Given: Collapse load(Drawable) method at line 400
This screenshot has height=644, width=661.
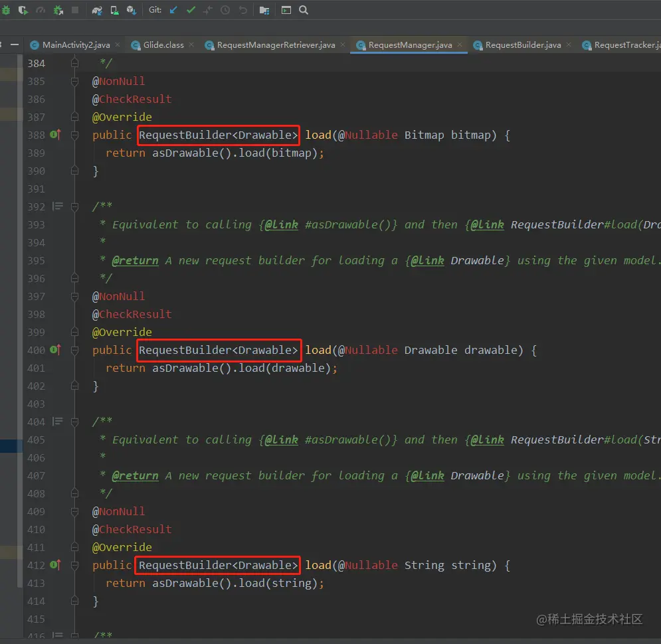Looking at the screenshot, I should click(x=74, y=351).
